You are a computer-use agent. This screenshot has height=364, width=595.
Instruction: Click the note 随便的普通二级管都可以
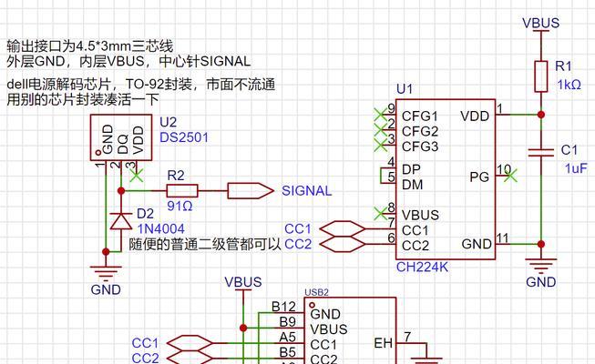tap(205, 244)
